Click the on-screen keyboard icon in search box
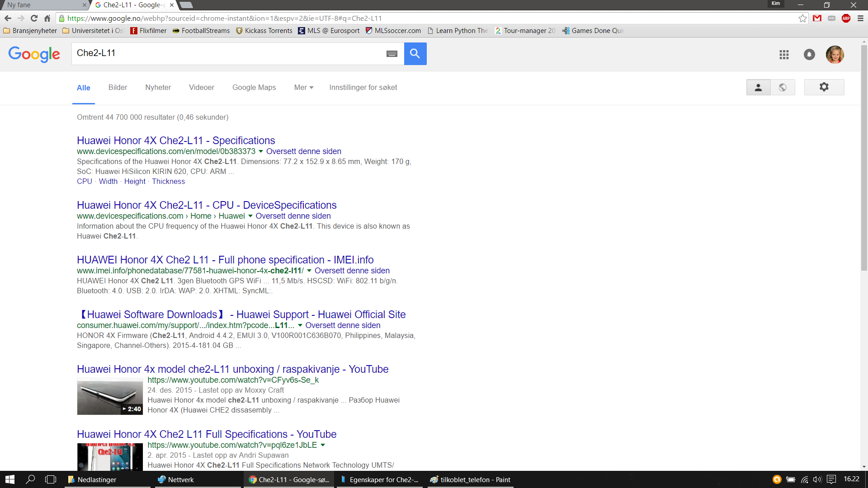Image resolution: width=868 pixels, height=488 pixels. (x=392, y=54)
